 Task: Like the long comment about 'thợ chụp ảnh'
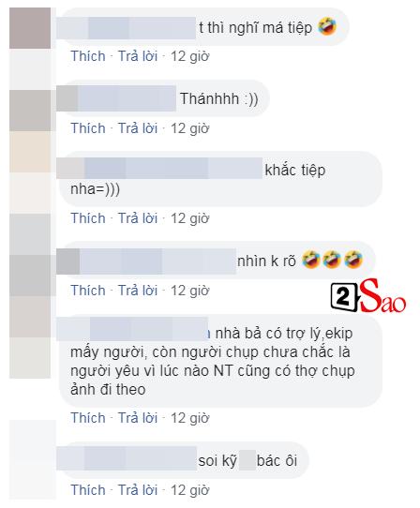88,418
